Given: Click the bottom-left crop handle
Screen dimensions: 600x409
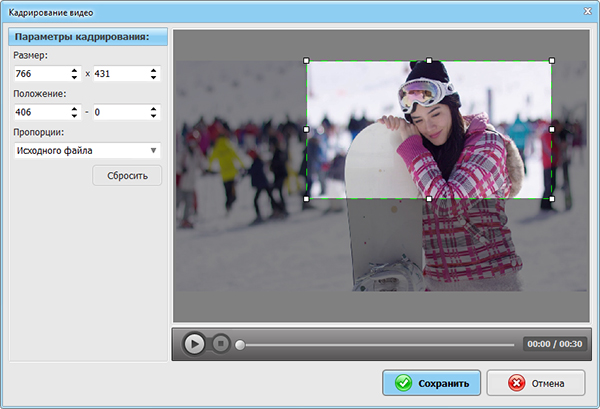Looking at the screenshot, I should [x=306, y=199].
